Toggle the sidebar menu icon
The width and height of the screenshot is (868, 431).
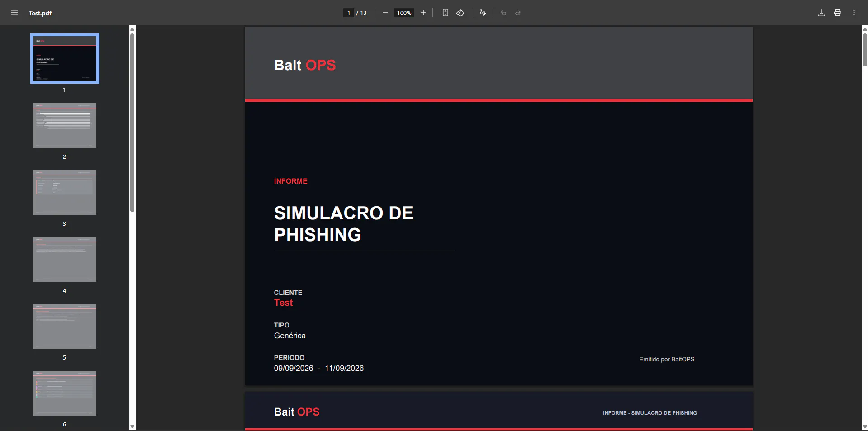14,13
